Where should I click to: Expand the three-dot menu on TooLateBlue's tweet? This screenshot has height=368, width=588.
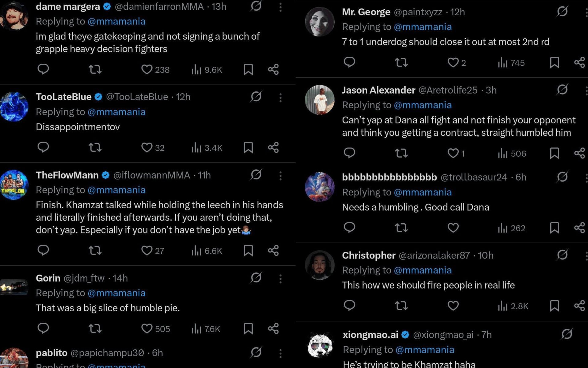[x=280, y=97]
